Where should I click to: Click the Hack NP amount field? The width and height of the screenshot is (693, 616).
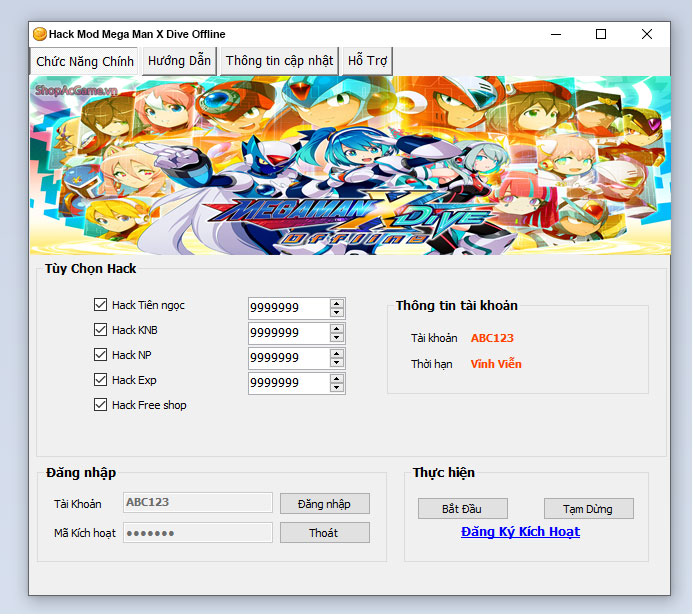pos(289,358)
